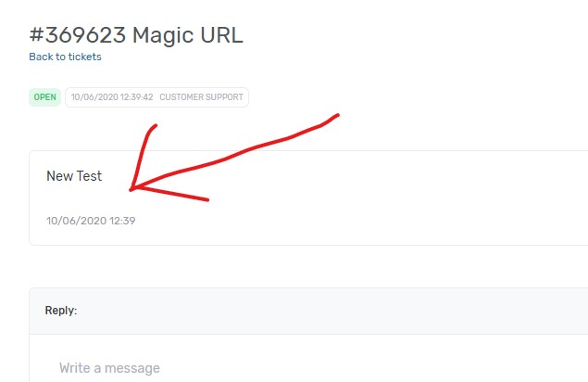Viewport: 588px width, 382px height.
Task: Click the arrowhead's lower barb line
Action: coord(170,194)
